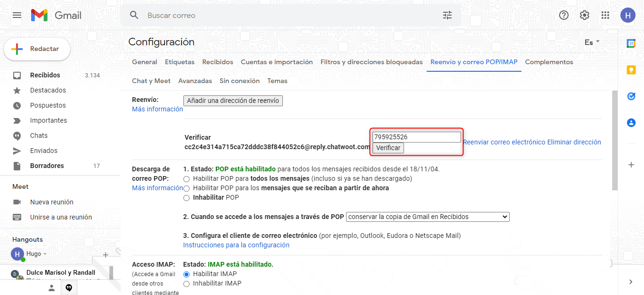Click the Verificar button
Screen dimensions: 644x295
pos(388,148)
